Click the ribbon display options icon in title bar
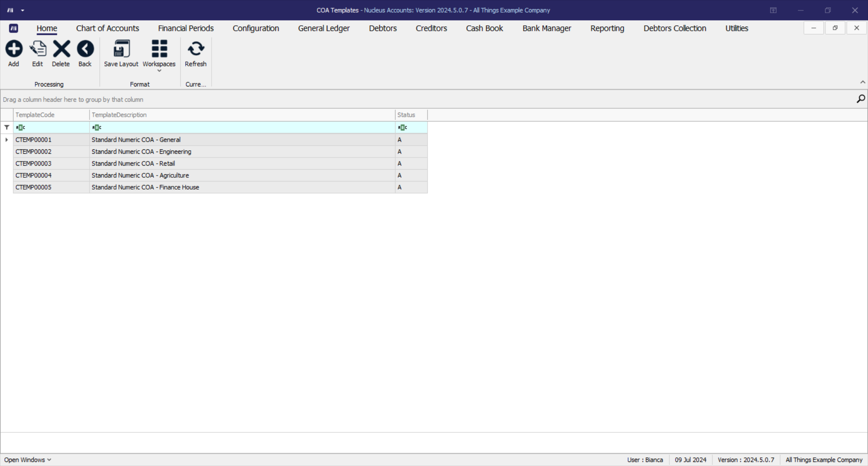Viewport: 868px width, 466px height. (x=774, y=10)
